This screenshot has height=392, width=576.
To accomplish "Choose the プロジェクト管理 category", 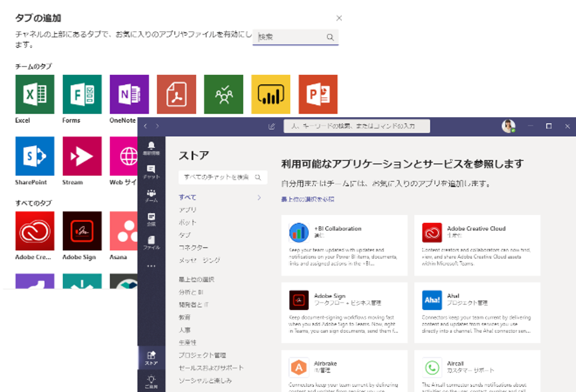I will [x=202, y=355].
